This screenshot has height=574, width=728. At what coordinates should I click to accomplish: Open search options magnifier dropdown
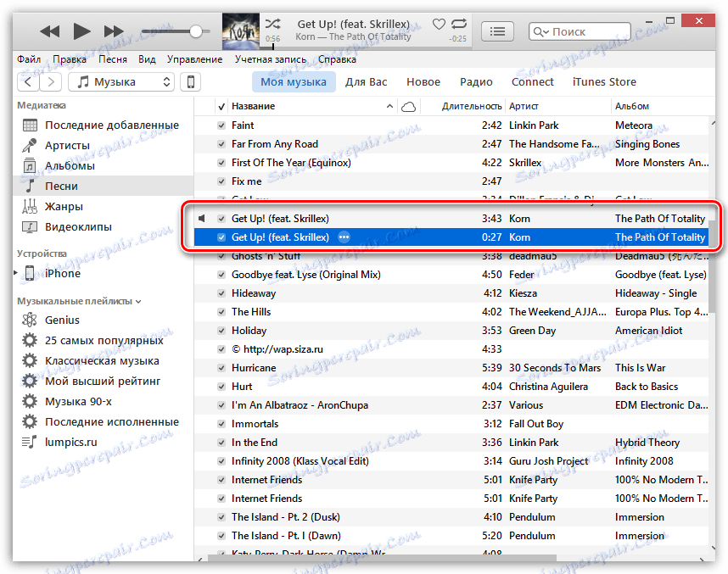(541, 31)
